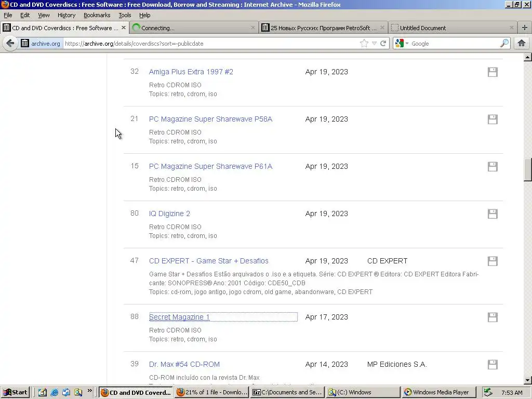Switch to the PetroSoft Russian programs tab
The height and width of the screenshot is (399, 532).
[x=323, y=28]
